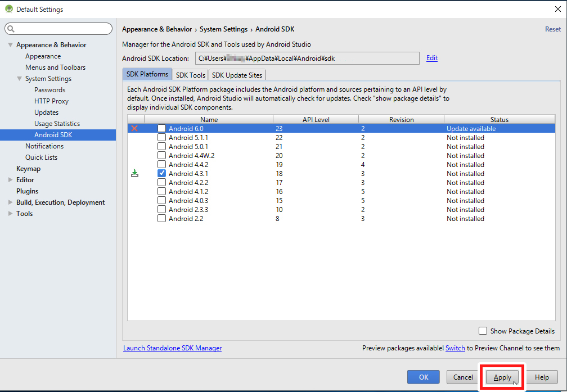Sort table by Revision column header
This screenshot has height=392, width=567.
tap(402, 119)
